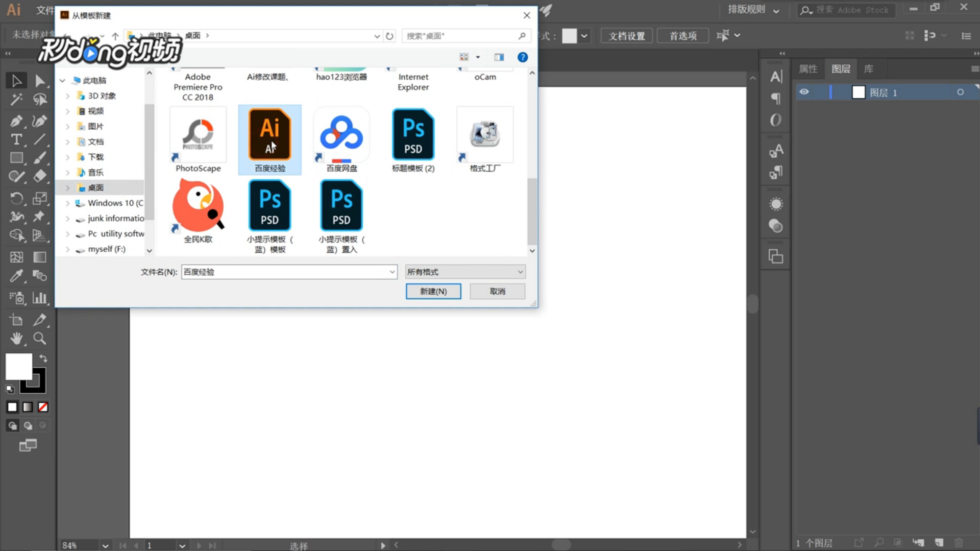The width and height of the screenshot is (980, 551).
Task: Select myself (F:) drive in tree
Action: coord(106,249)
